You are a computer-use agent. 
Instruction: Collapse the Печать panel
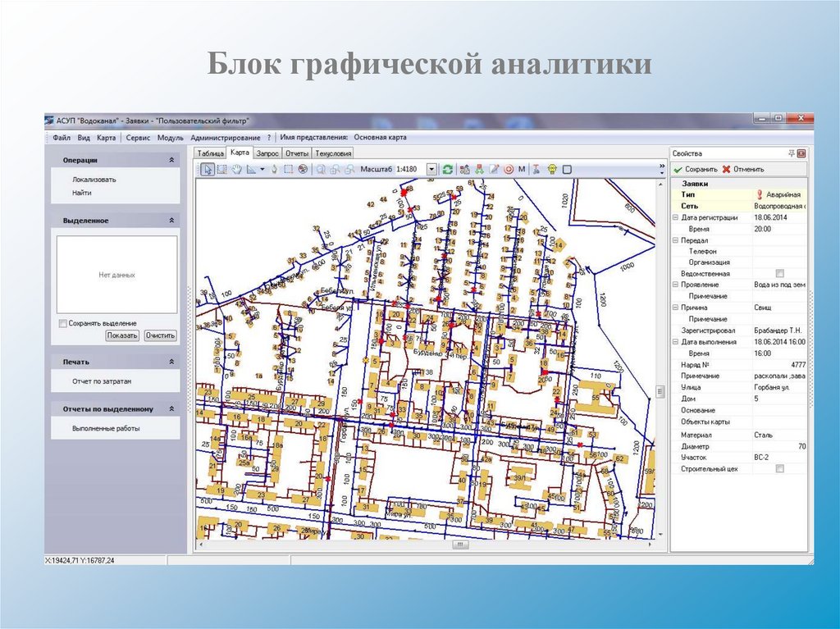coord(171,362)
